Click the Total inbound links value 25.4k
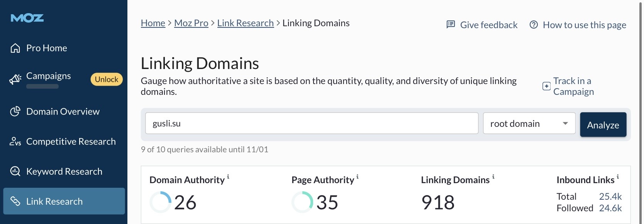This screenshot has width=644, height=224. point(610,196)
